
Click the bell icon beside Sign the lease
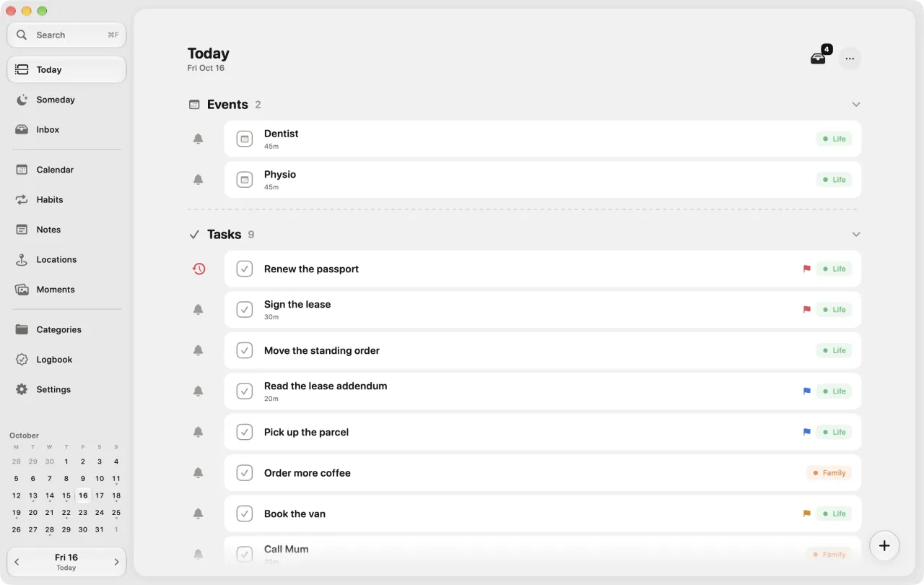[x=198, y=310]
